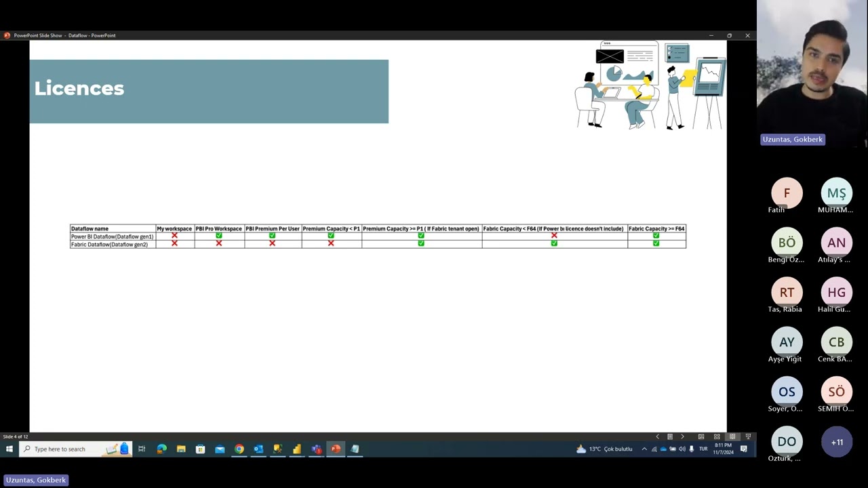Viewport: 868px width, 488px height.
Task: Open Google Chrome from the taskbar
Action: click(239, 449)
